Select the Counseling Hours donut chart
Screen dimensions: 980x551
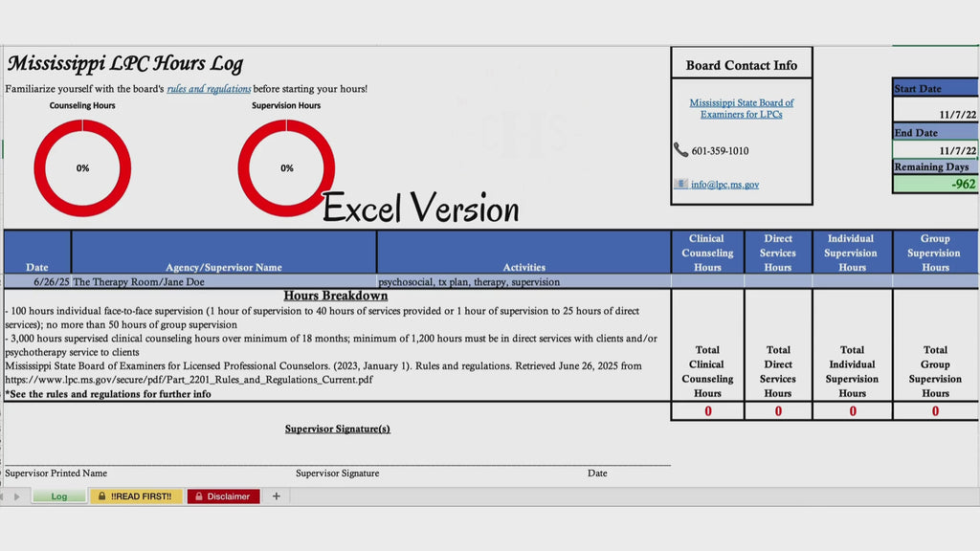coord(82,168)
